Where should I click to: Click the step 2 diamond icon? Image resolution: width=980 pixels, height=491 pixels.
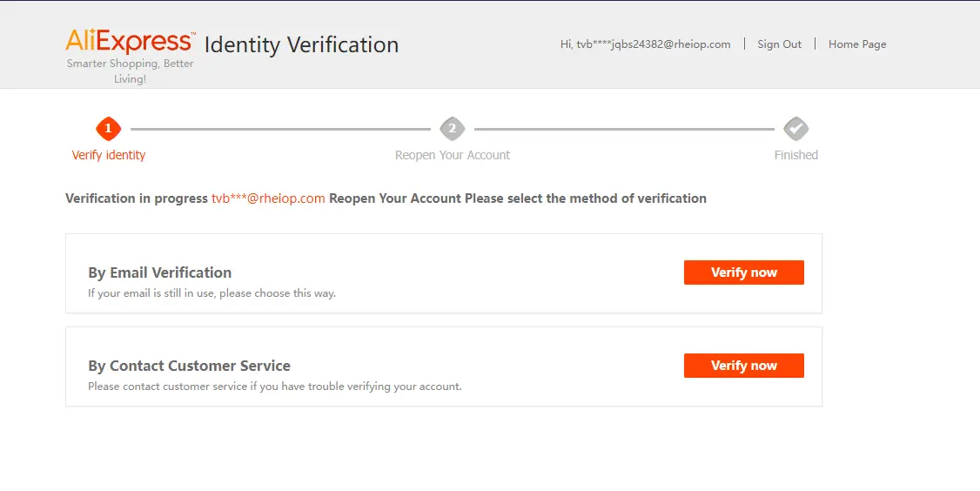[x=453, y=129]
